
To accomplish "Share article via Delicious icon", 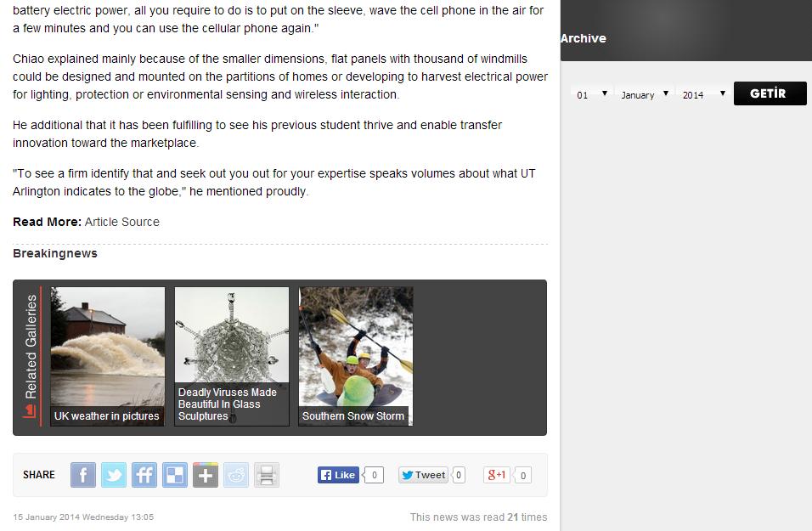I will point(175,475).
